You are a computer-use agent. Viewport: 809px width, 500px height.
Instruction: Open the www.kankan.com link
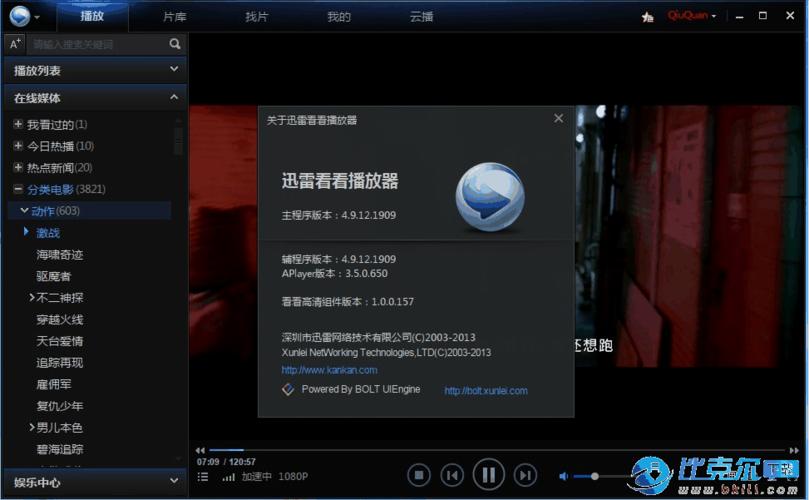[329, 370]
